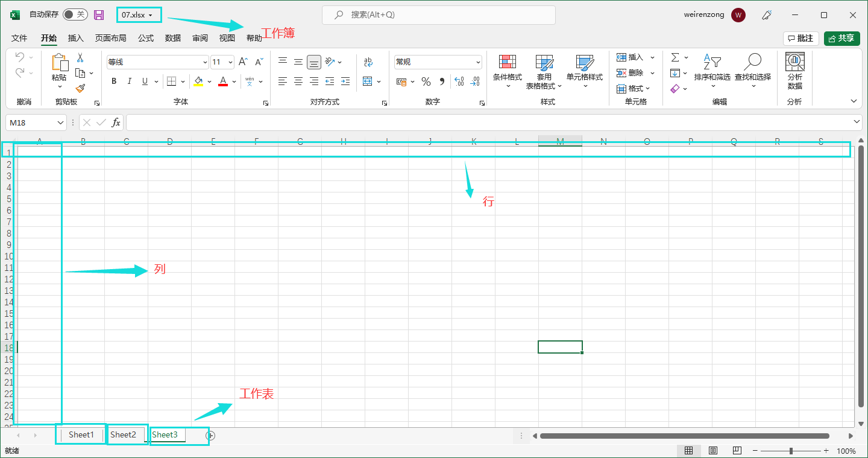Screen dimensions: 868x458
Task: Open the font size dropdown
Action: click(231, 62)
